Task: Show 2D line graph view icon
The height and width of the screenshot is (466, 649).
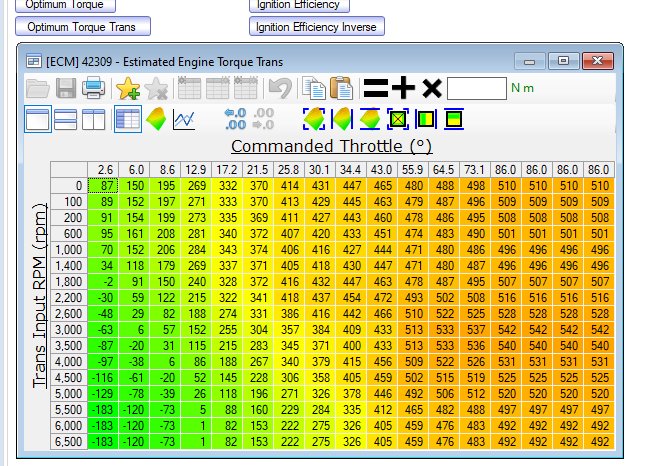Action: pyautogui.click(x=184, y=120)
